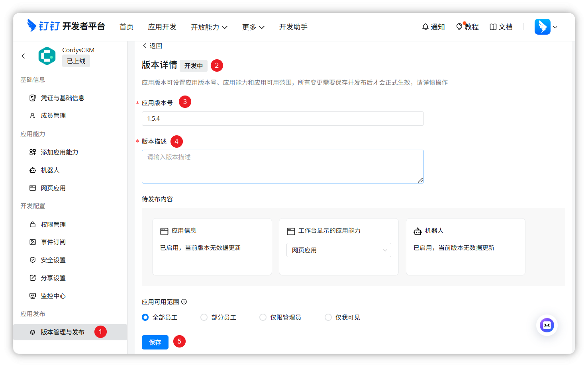This screenshot has width=588, height=367.
Task: Click the textarea resize handle
Action: click(420, 180)
